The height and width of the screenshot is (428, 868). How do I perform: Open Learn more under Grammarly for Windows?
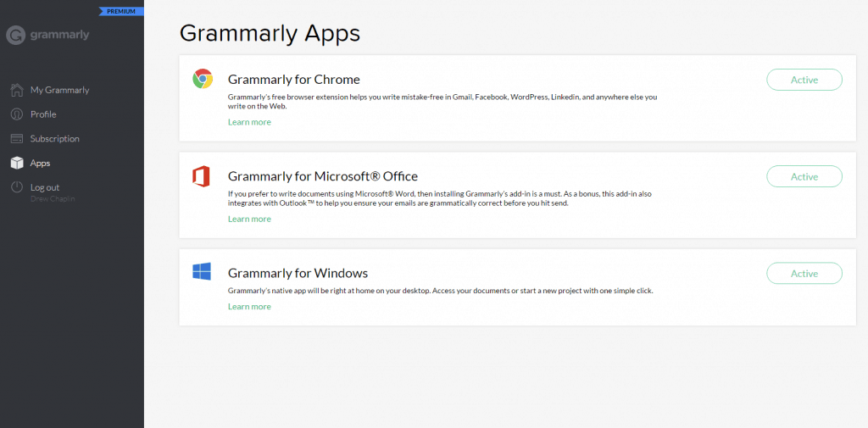click(x=249, y=306)
